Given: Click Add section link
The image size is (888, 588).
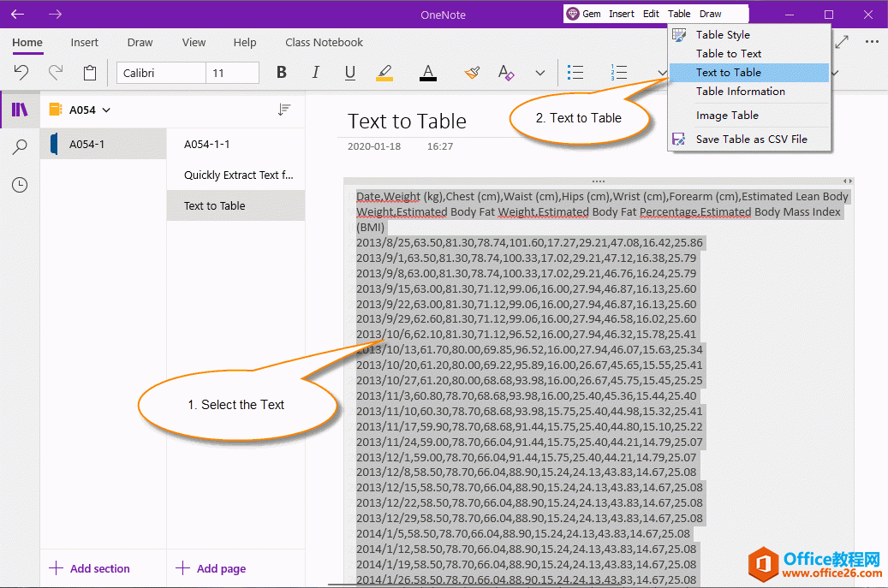Looking at the screenshot, I should pos(90,568).
